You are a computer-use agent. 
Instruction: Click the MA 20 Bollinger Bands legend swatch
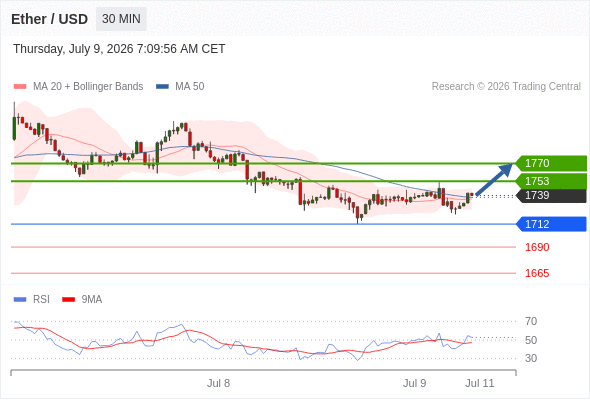coord(20,87)
